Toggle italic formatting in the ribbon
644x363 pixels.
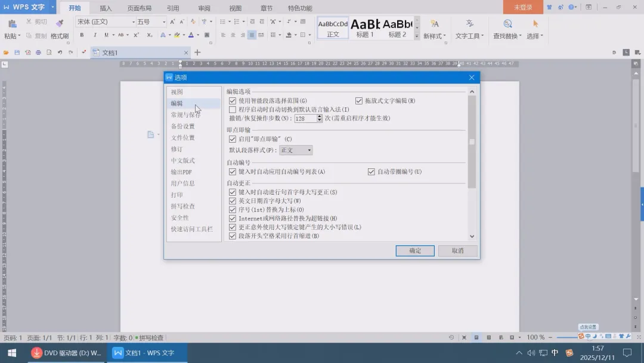pos(95,35)
